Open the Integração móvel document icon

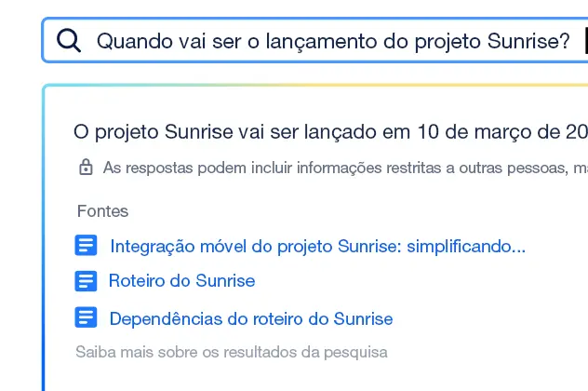[86, 246]
